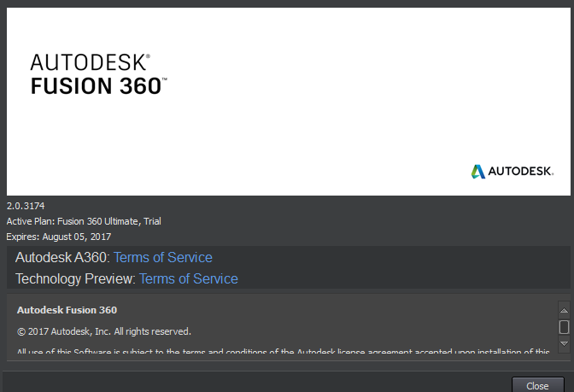
Task: Open Autodesk A360 Terms of Service
Action: coord(163,257)
